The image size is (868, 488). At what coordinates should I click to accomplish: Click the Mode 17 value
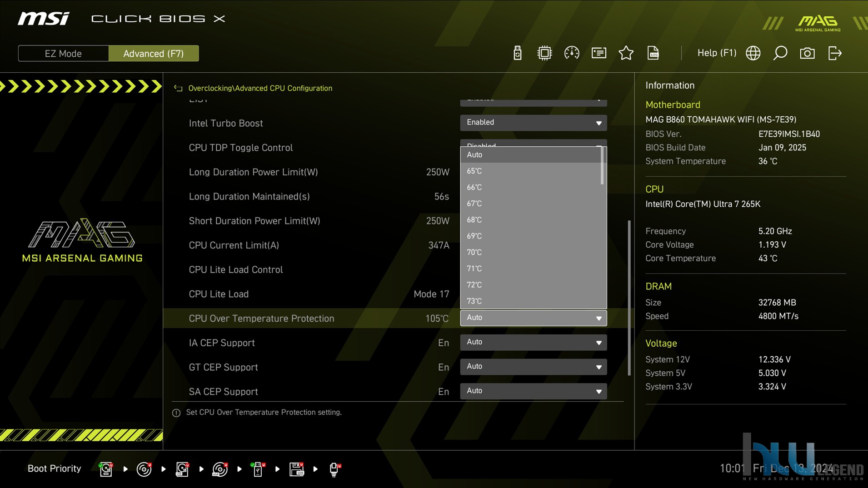[431, 294]
